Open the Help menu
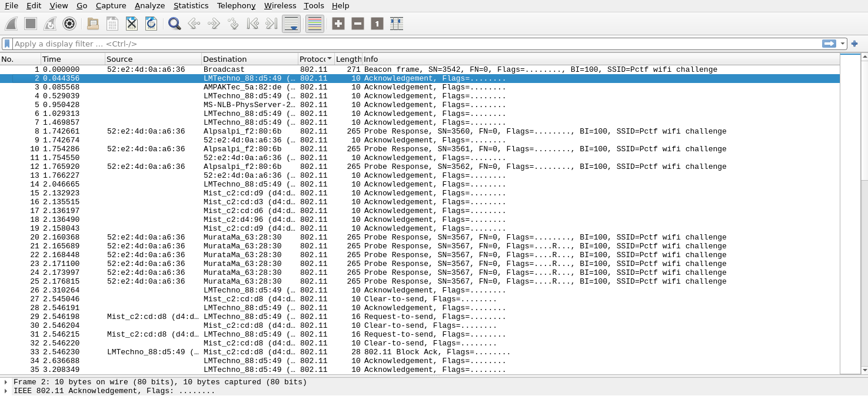 click(340, 5)
